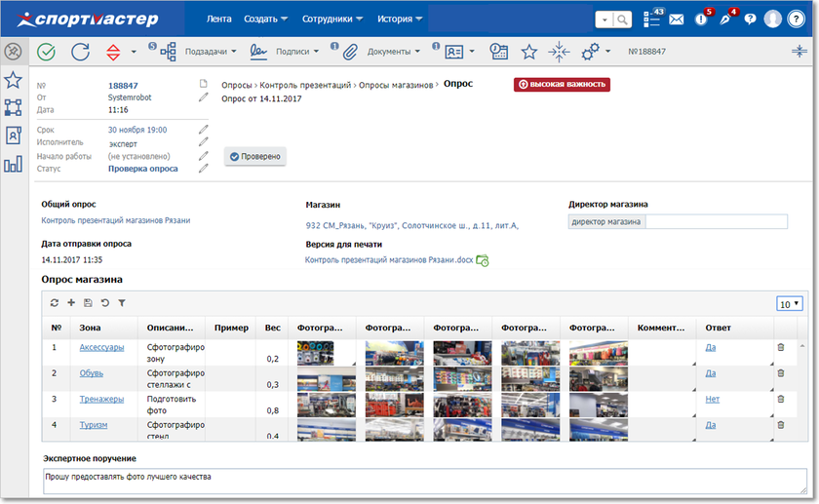819x504 pixels.
Task: Expand the Подзадачи dropdown
Action: [213, 52]
